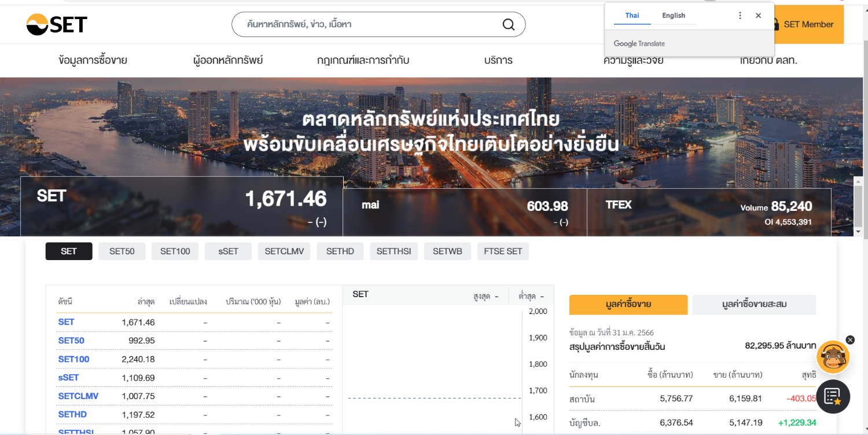Screen dimensions: 868x435
Task: Click the 1,109.69 value in the sSET row
Action: [138, 378]
